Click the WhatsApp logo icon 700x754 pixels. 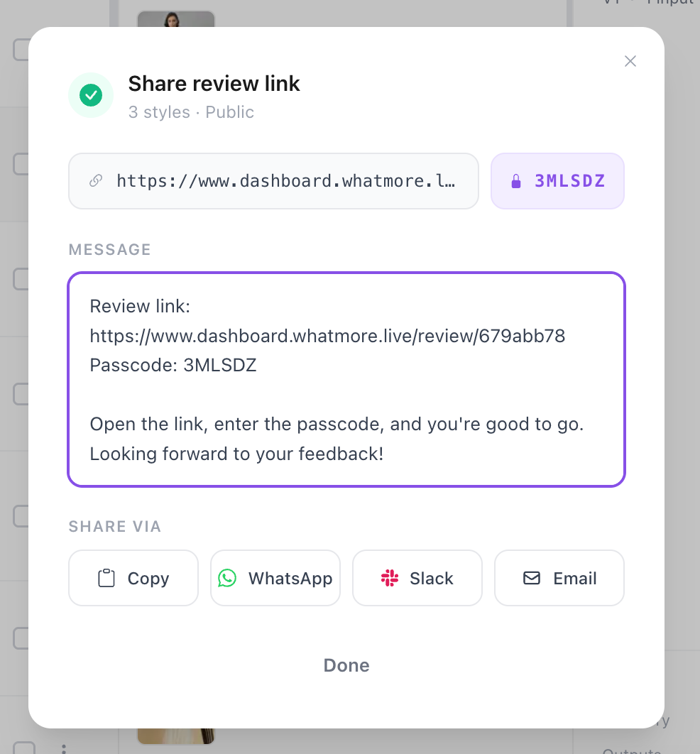coord(227,578)
